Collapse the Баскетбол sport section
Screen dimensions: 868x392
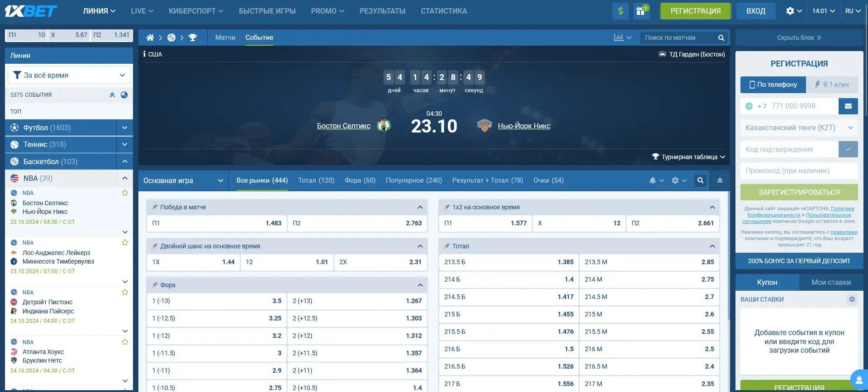124,161
